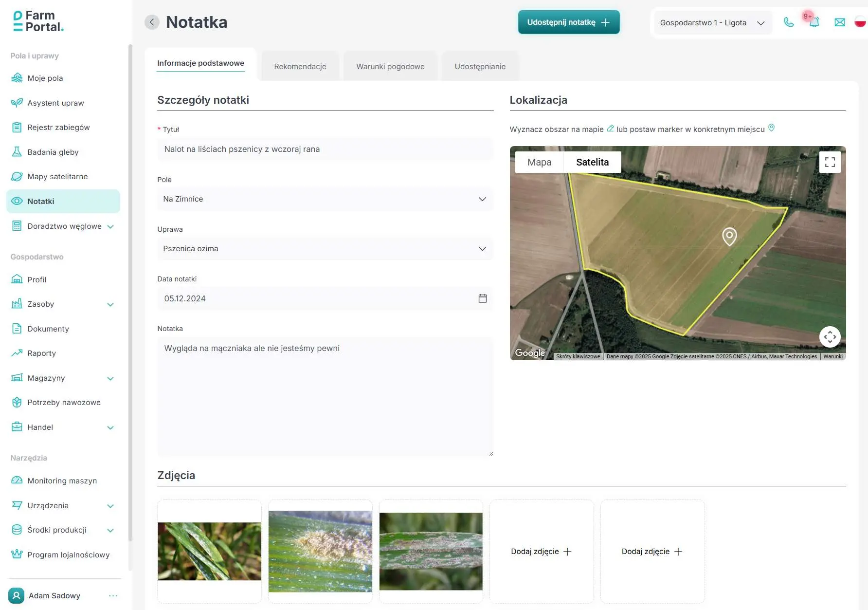Switch map to Mapa view

539,162
